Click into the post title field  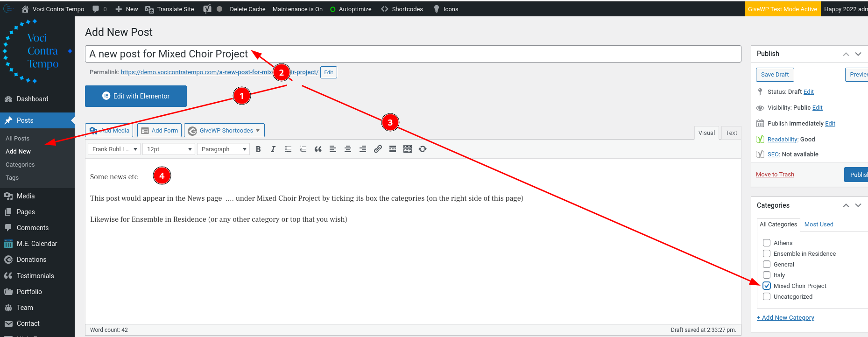pyautogui.click(x=467, y=54)
